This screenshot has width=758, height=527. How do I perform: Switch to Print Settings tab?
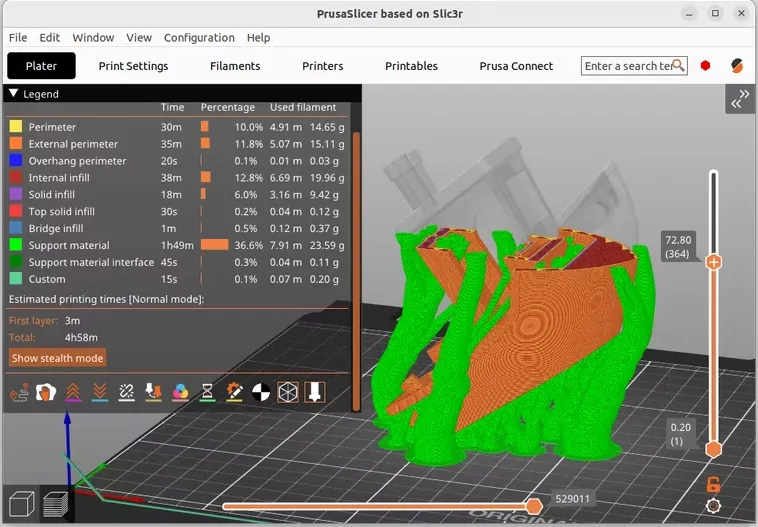pos(133,66)
